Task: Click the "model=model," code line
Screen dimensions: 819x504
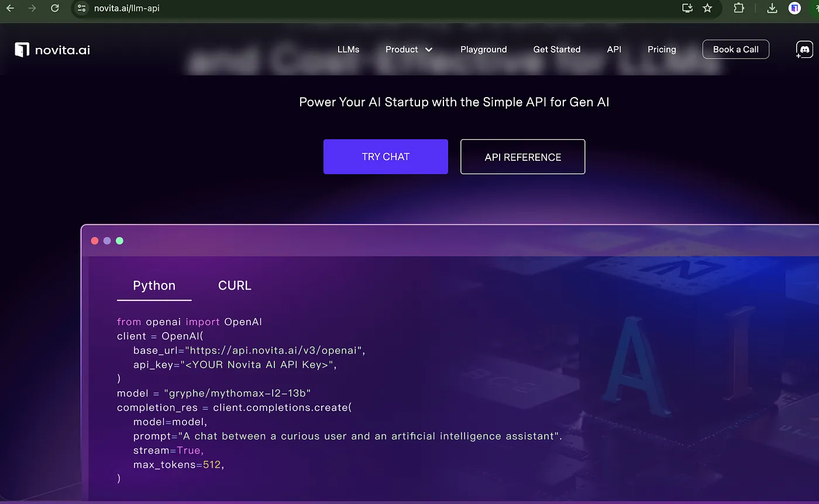Action: pyautogui.click(x=170, y=422)
